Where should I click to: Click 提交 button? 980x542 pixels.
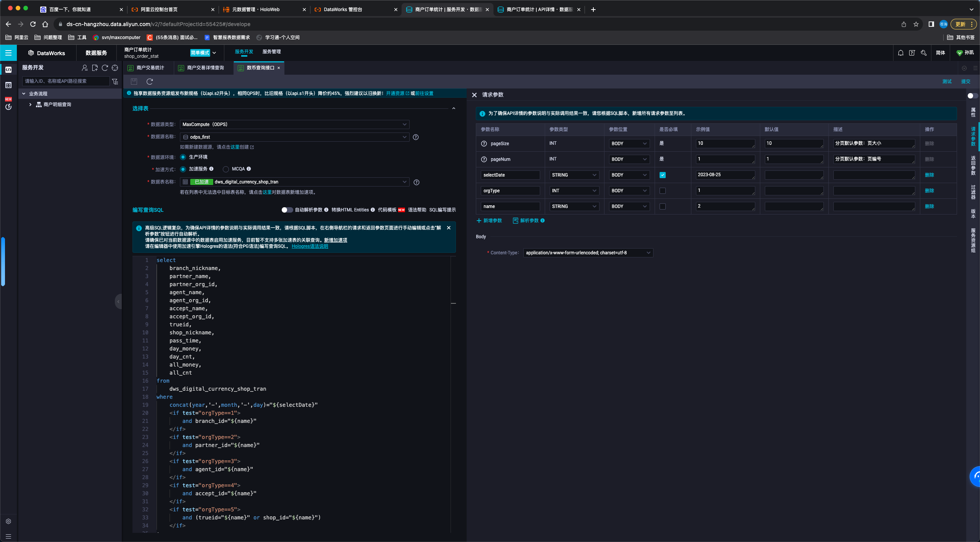[966, 81]
